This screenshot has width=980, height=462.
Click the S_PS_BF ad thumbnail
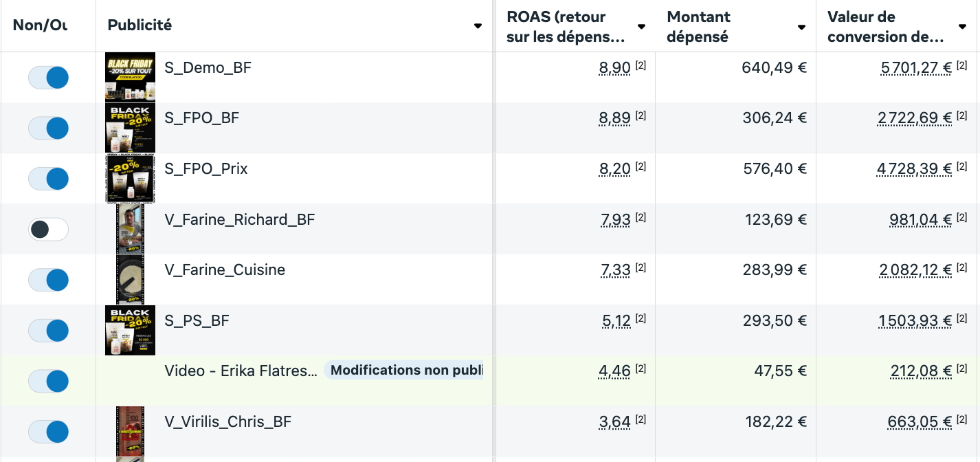130,330
